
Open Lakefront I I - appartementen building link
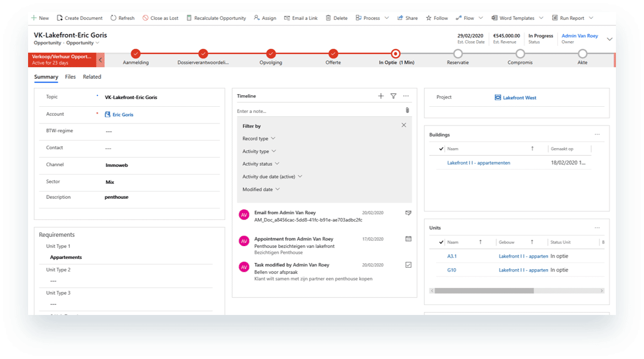[x=478, y=163]
